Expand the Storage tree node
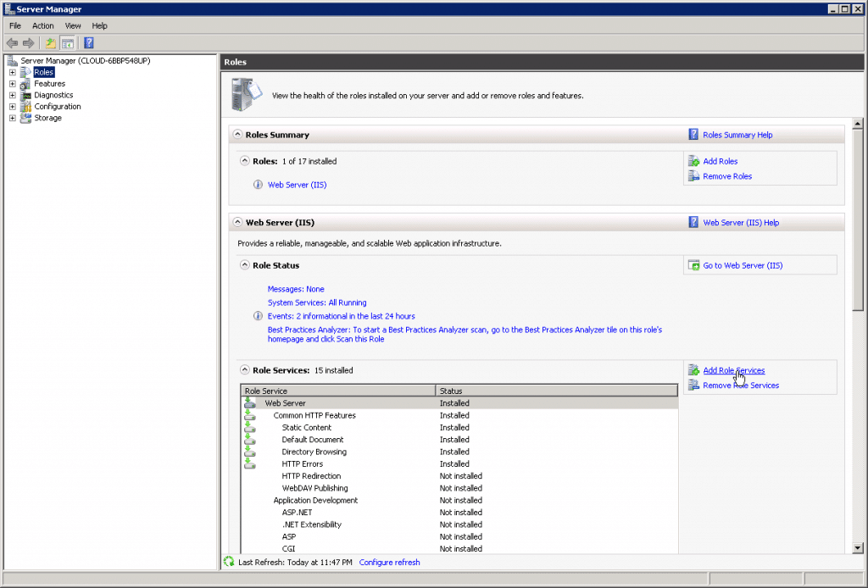This screenshot has width=868, height=588. 12,118
